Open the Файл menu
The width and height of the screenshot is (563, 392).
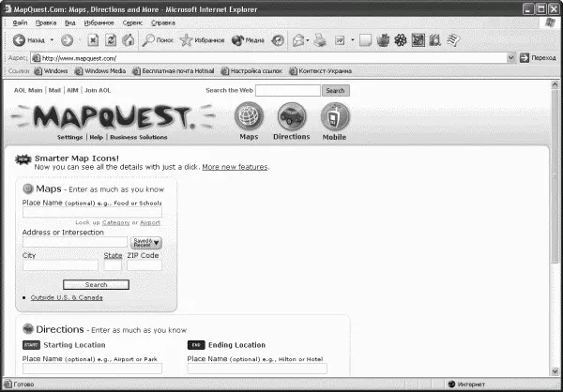(20, 23)
